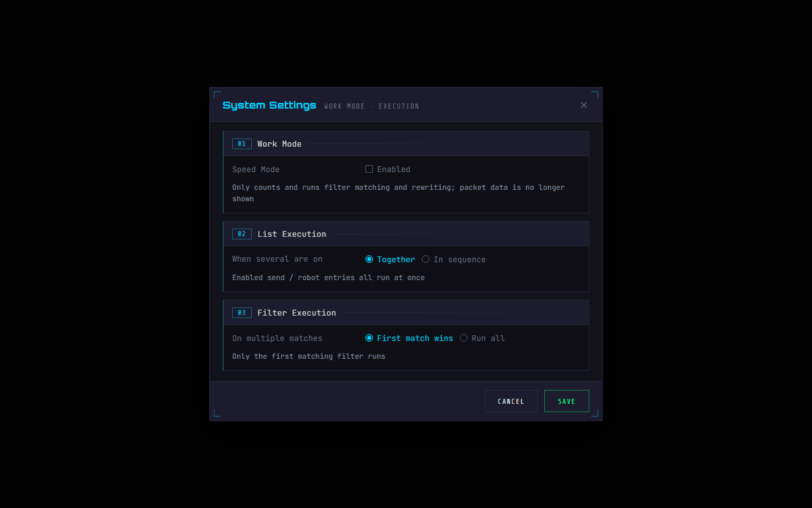Click 'Only the first matching filter runs' text
Viewport: 812px width, 508px height.
pos(309,357)
